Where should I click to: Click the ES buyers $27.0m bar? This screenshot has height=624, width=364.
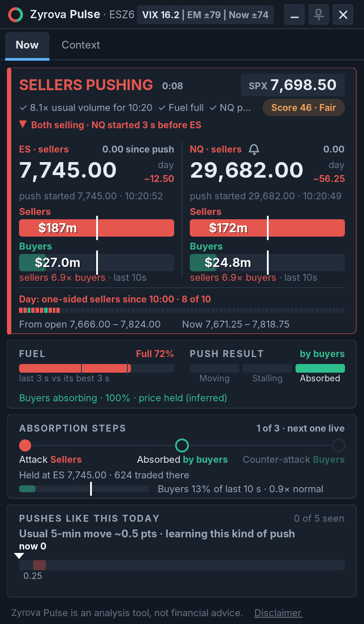(97, 263)
